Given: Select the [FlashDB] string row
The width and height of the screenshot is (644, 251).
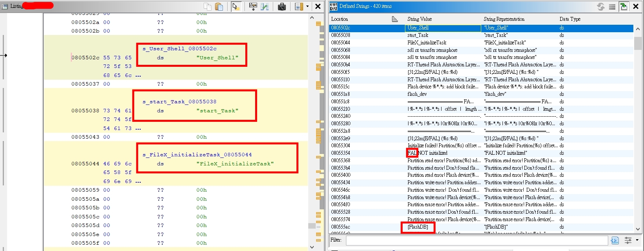Looking at the screenshot, I should (x=481, y=227).
